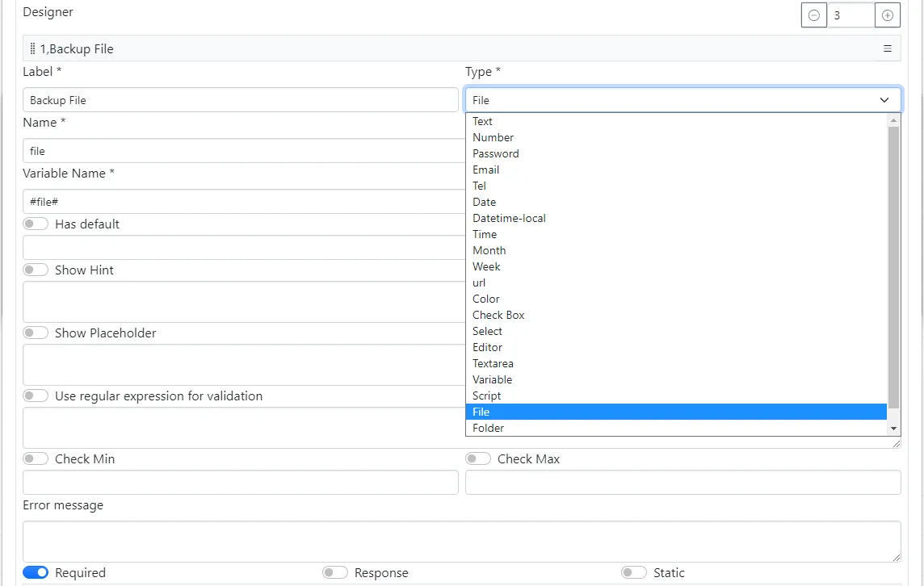This screenshot has width=924, height=586.
Task: Enable the Static toggle
Action: (634, 572)
